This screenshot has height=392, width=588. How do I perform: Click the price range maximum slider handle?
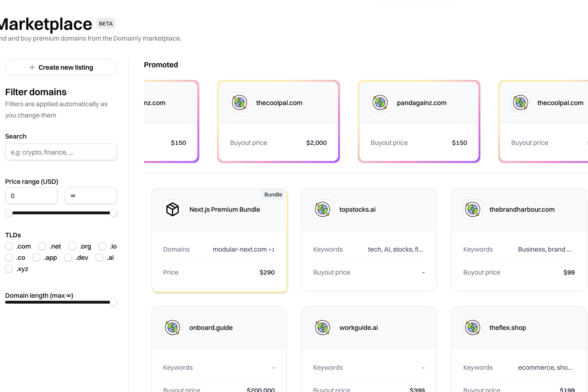pyautogui.click(x=113, y=213)
